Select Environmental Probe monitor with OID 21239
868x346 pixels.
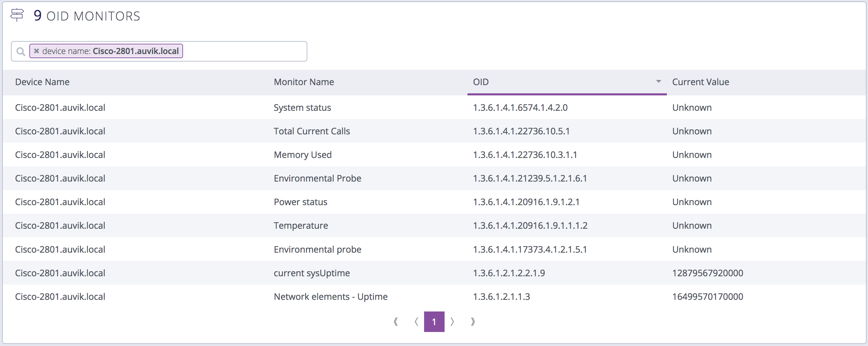318,178
